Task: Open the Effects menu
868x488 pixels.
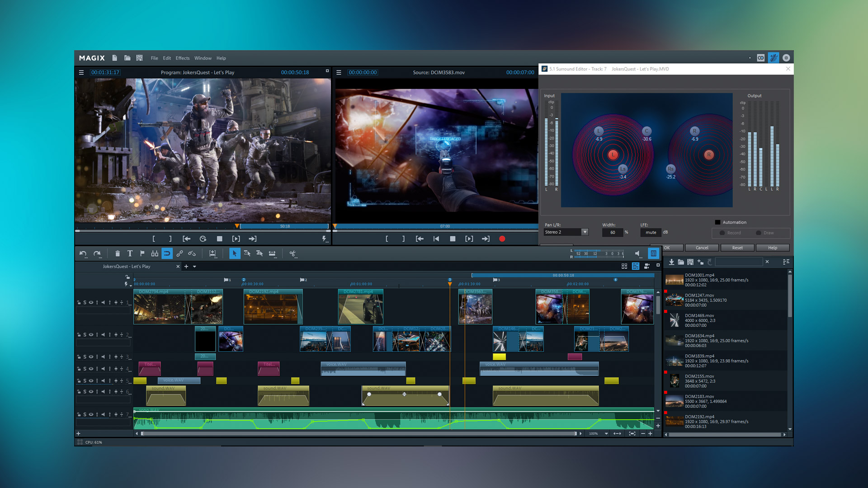Action: [182, 58]
